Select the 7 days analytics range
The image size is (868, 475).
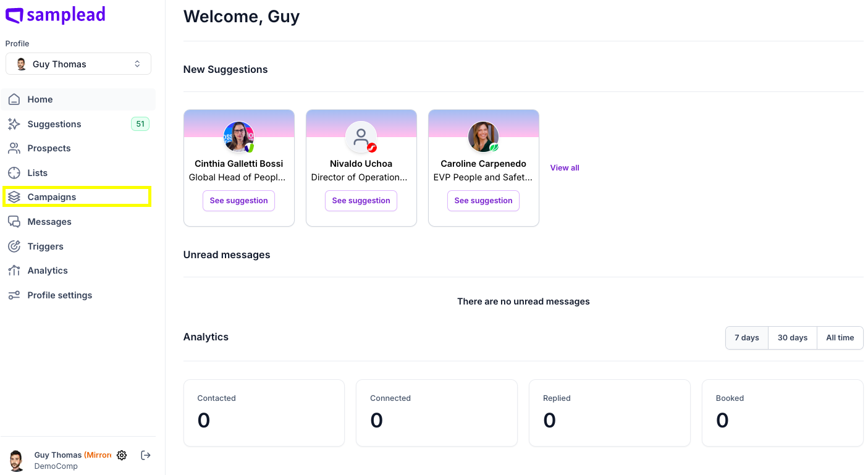(747, 338)
